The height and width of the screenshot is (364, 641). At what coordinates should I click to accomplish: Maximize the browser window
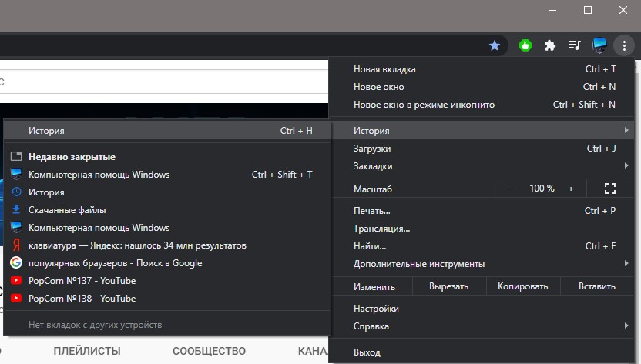point(587,10)
